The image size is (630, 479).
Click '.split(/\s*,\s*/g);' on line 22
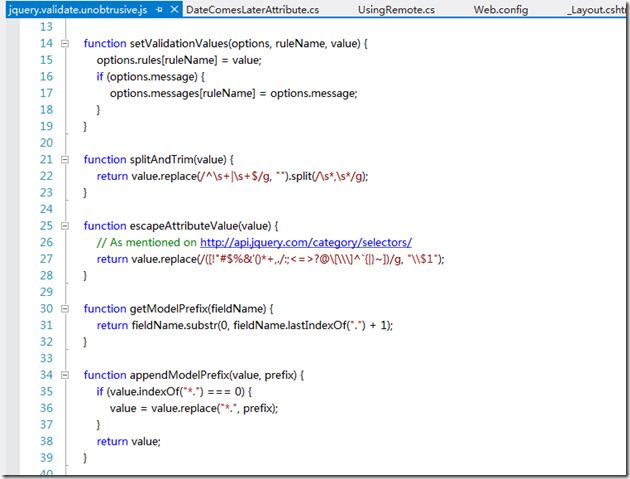coord(328,176)
